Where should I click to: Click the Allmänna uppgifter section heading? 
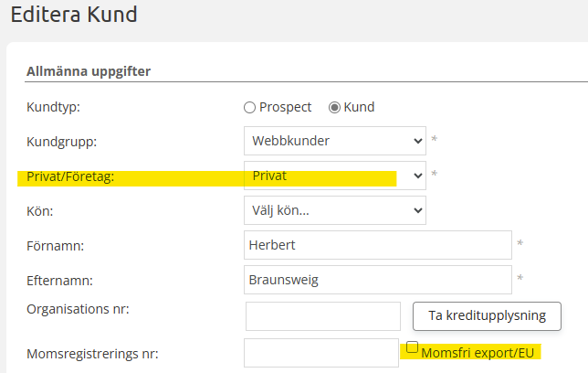click(89, 70)
